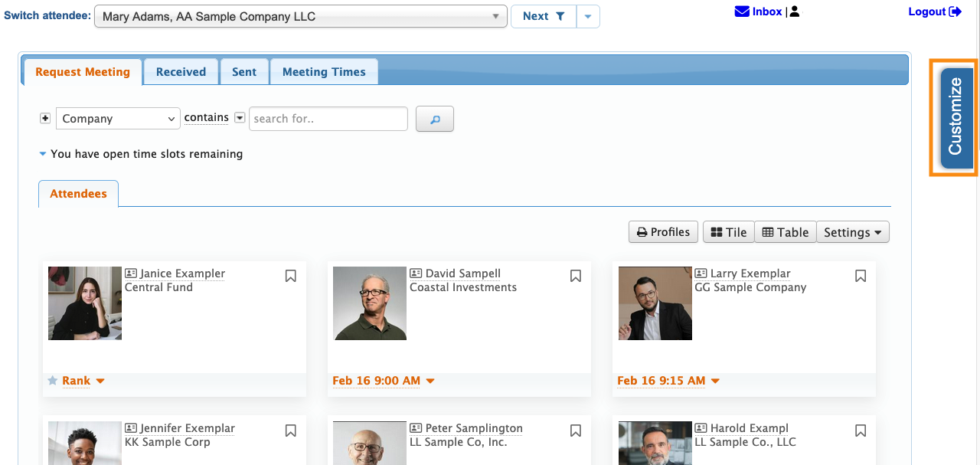This screenshot has width=980, height=465.
Task: Click the magnifier search button
Action: pos(435,120)
